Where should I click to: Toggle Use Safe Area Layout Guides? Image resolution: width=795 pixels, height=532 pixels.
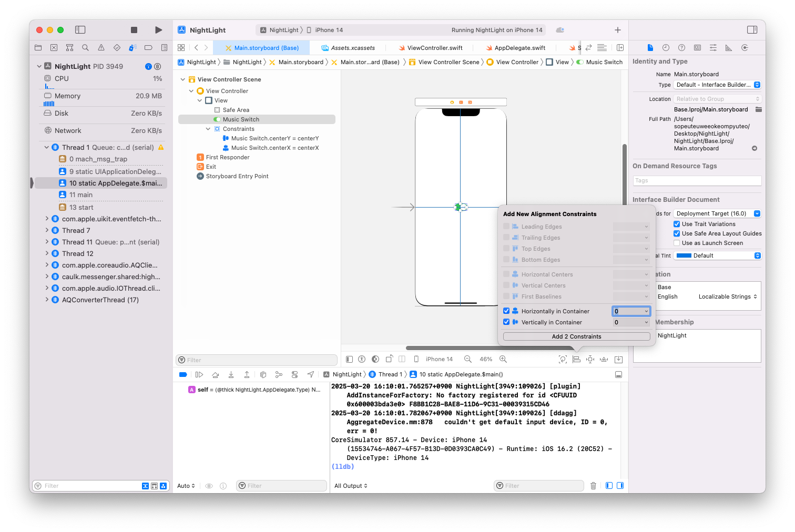(677, 233)
